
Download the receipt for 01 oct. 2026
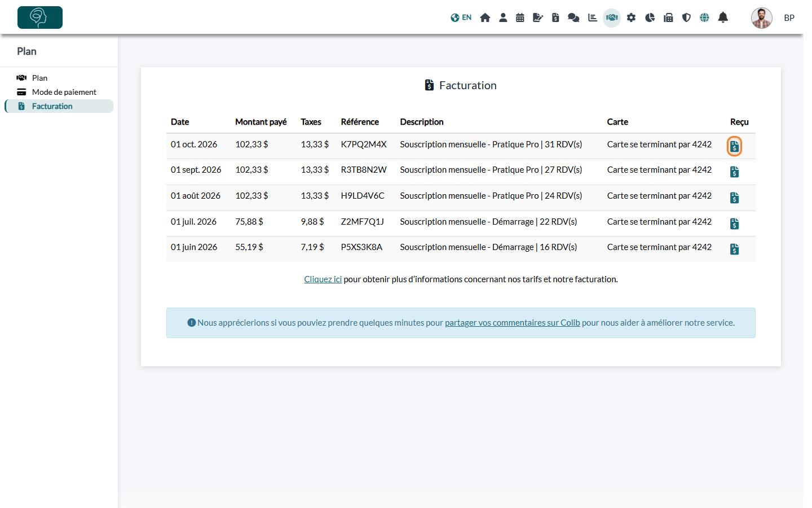[734, 146]
